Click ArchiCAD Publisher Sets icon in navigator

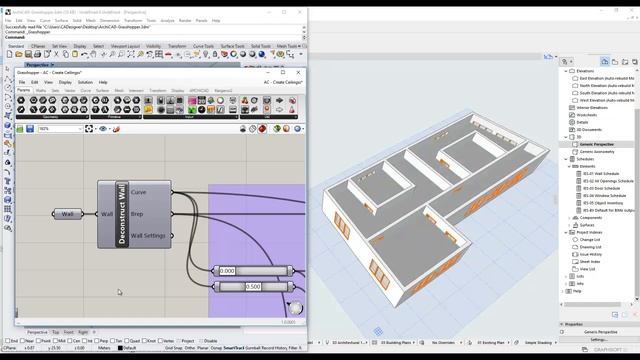[635, 62]
